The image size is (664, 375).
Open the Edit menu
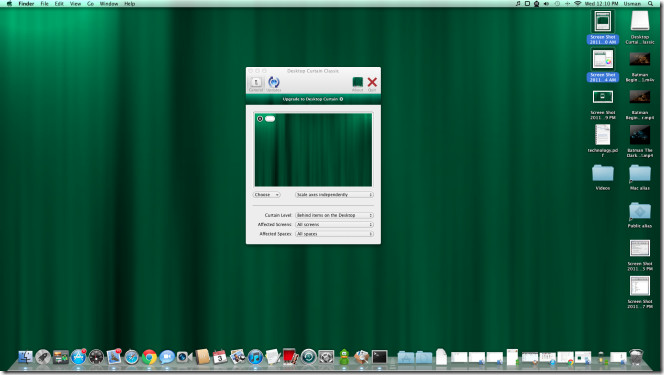pos(59,3)
